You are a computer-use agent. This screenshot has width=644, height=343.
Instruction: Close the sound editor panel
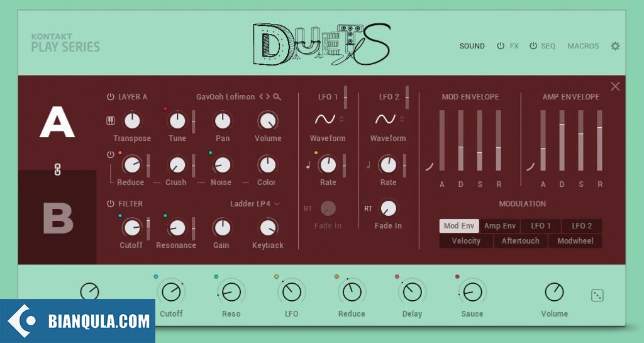coord(615,86)
